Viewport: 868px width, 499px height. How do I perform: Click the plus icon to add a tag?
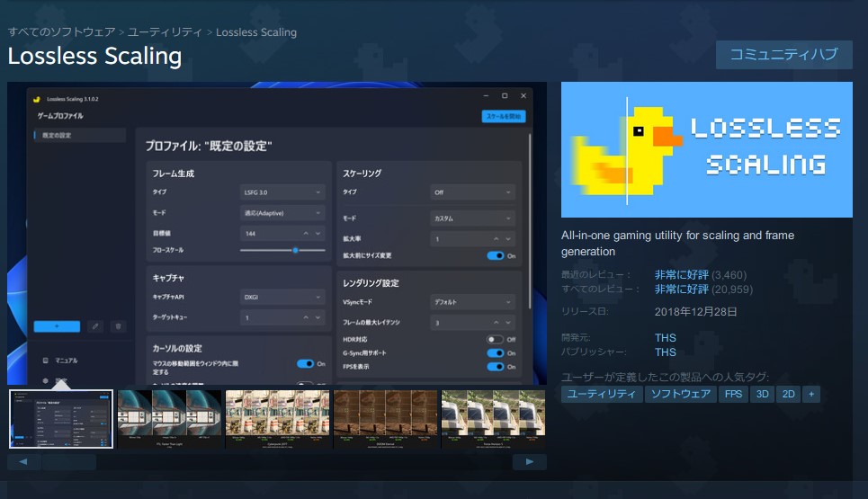tap(811, 394)
